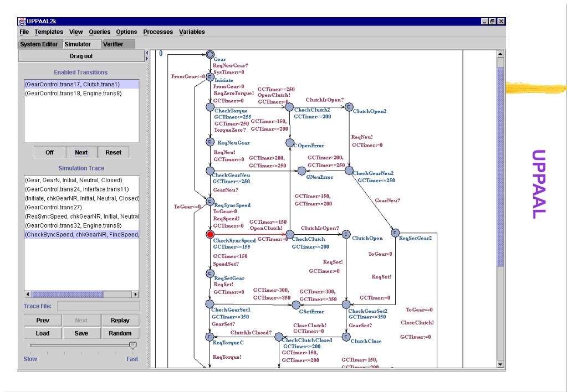Click the ClutchOpen location node
Screen dimensions: 567x392
point(346,234)
